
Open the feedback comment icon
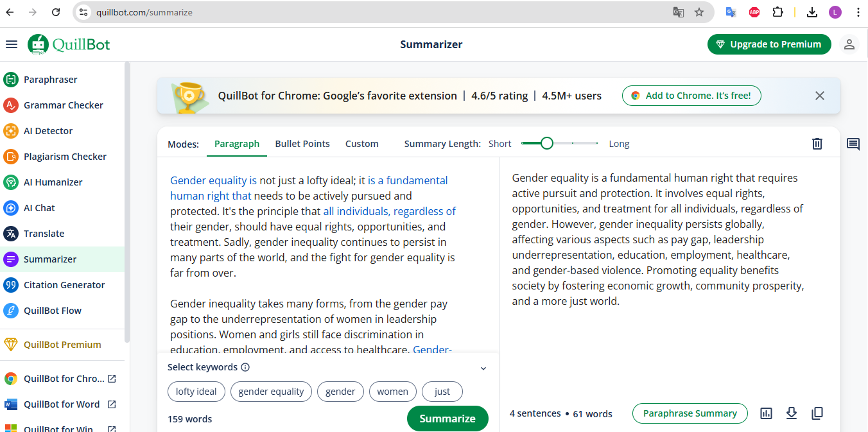coord(853,144)
